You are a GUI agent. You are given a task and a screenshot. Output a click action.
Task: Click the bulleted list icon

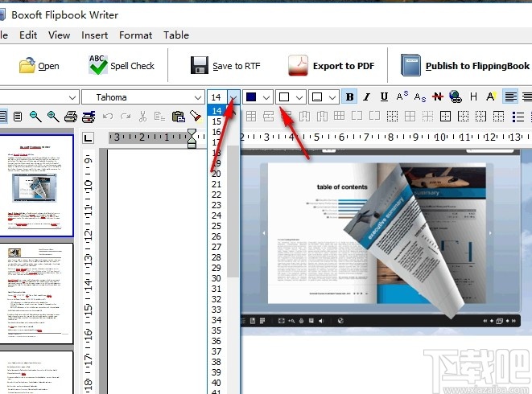518,117
